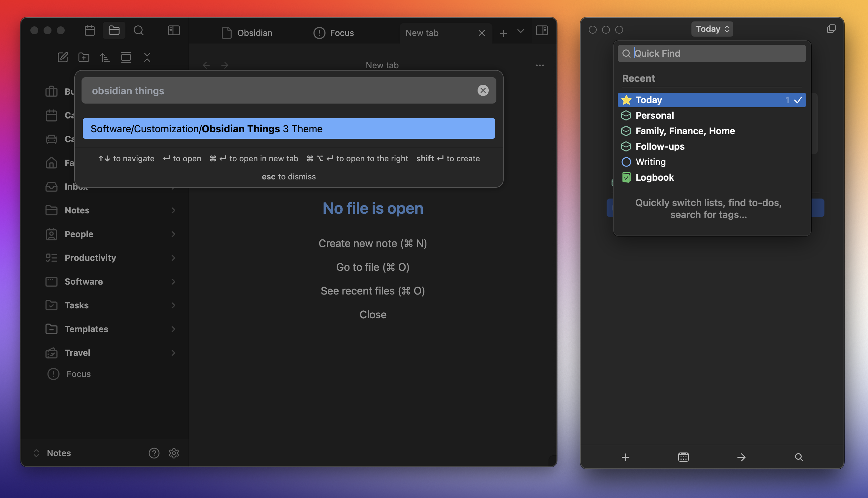Select Family, Finance, Home area
The width and height of the screenshot is (868, 498).
(712, 131)
